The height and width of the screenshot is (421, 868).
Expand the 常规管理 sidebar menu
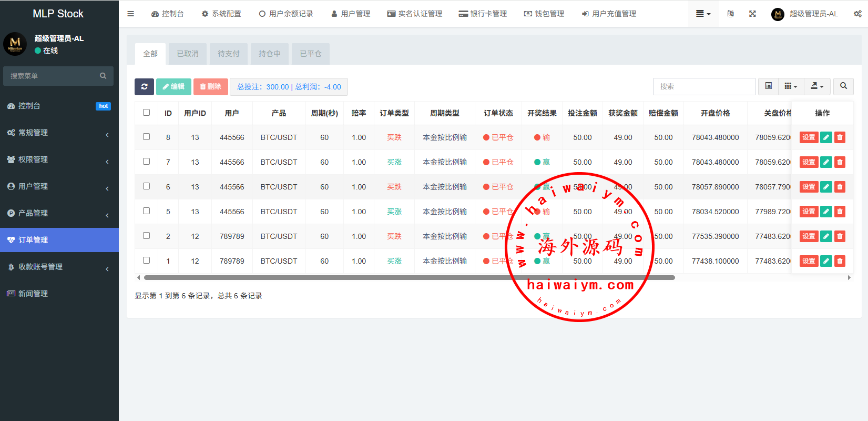click(59, 133)
